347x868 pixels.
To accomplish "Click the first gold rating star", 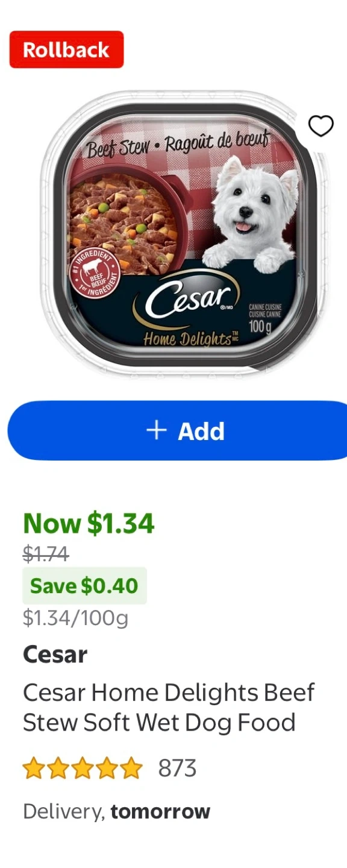I will [33, 769].
